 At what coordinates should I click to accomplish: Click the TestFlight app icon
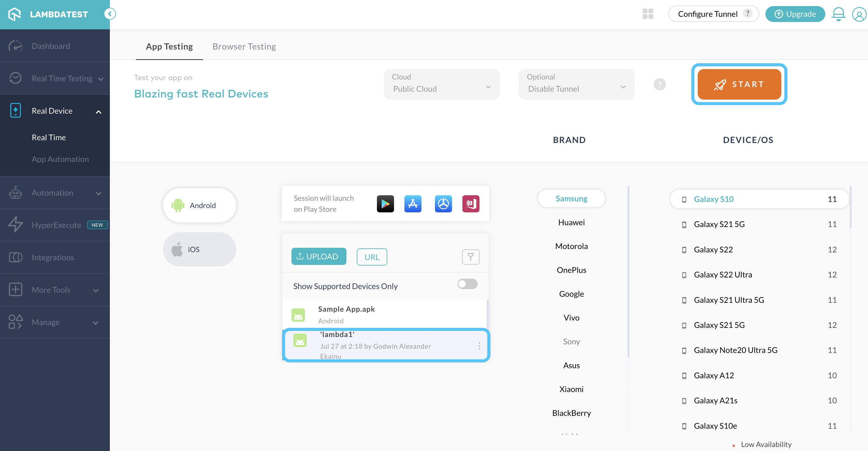443,204
